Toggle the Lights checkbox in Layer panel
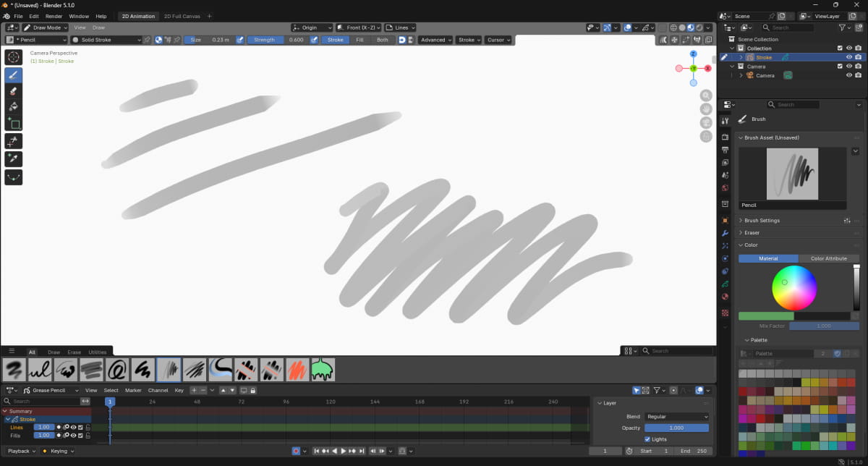868x466 pixels. [647, 439]
